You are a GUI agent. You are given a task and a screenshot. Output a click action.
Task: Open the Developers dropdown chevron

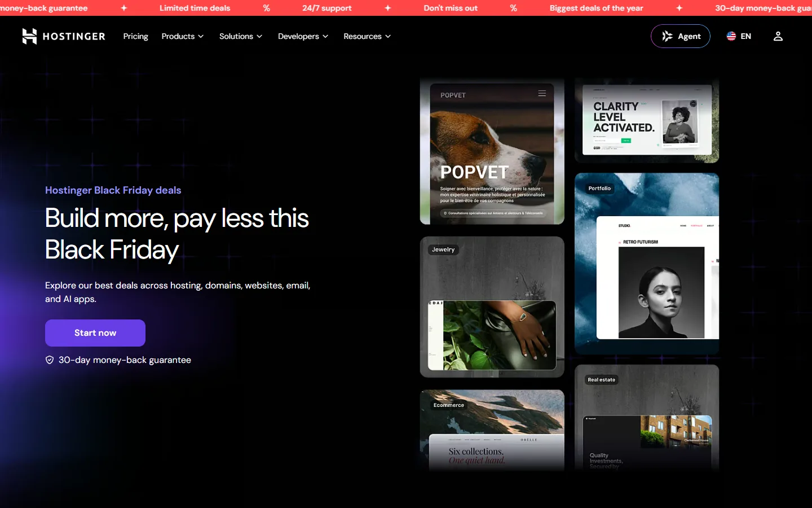tap(325, 36)
